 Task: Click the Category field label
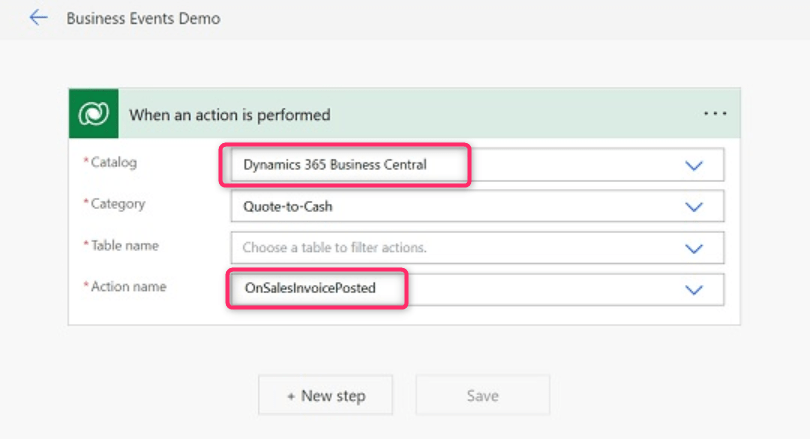point(117,204)
